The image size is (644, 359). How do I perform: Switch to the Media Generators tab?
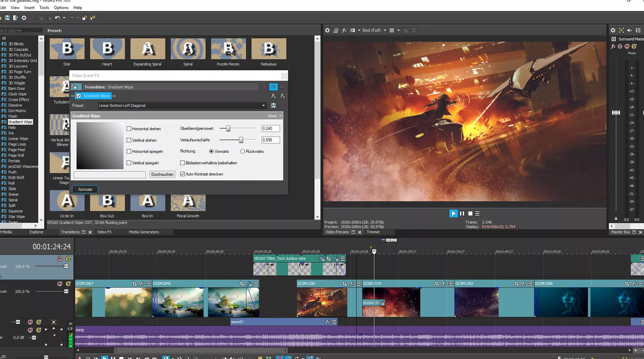click(144, 232)
